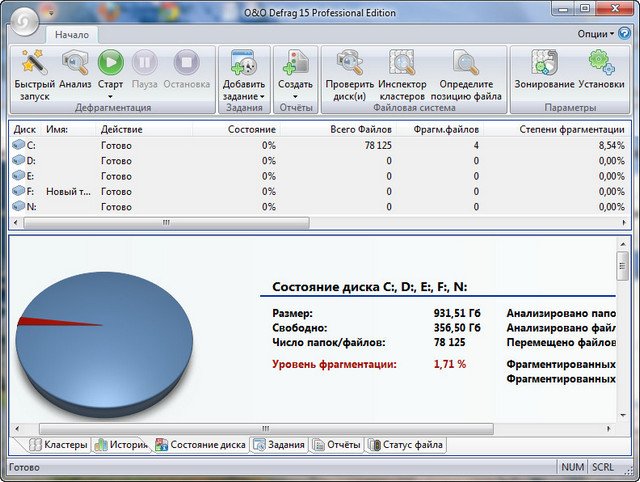Viewport: 640px width, 482px height.
Task: Open the Зонирование settings icon
Action: click(x=544, y=62)
